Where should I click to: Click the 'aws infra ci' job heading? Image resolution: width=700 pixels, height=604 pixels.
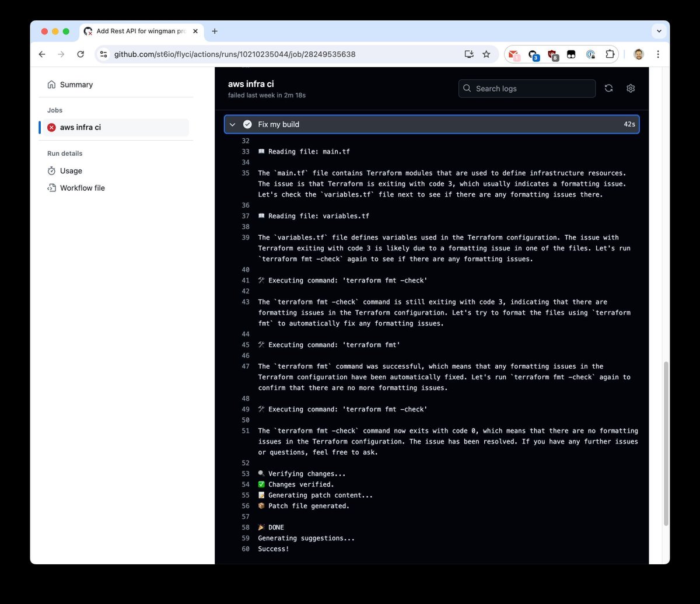pyautogui.click(x=251, y=84)
